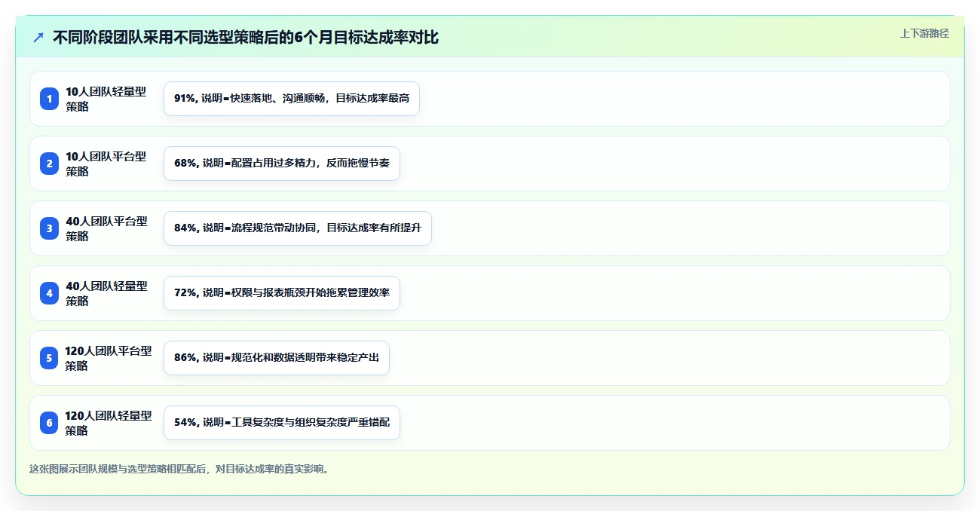Open the 84% 流程规范带动协同 description box

(x=298, y=228)
